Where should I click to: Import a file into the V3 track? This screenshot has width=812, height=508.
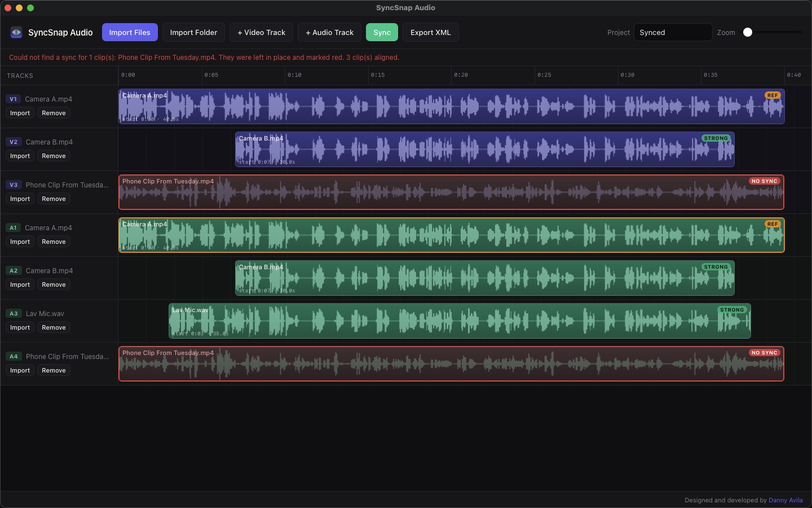click(x=20, y=199)
